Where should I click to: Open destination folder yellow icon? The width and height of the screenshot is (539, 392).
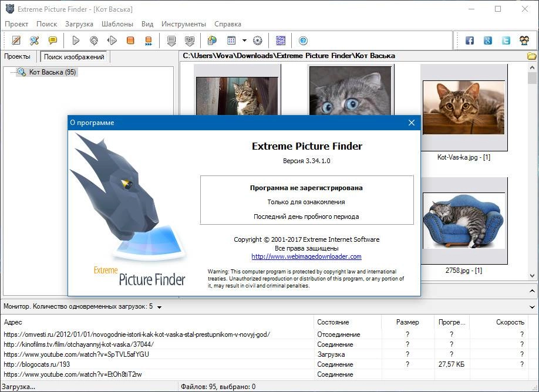tap(532, 56)
